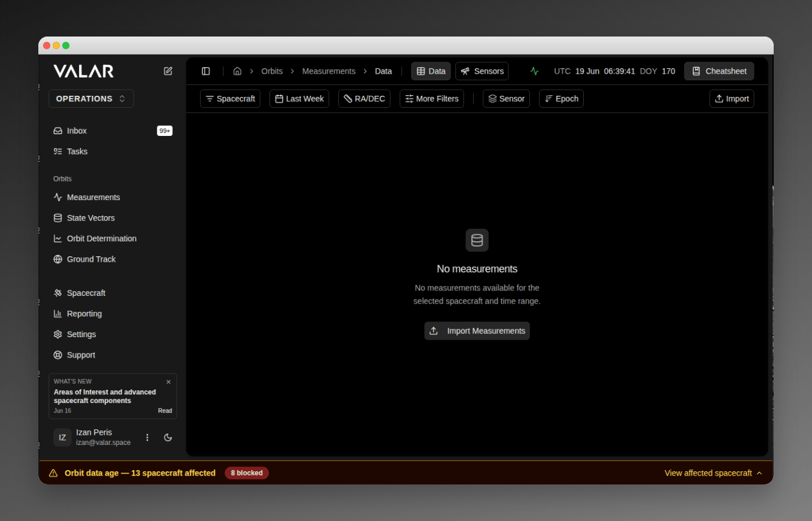Click the Settings gear icon
Image resolution: width=812 pixels, height=521 pixels.
click(x=58, y=334)
